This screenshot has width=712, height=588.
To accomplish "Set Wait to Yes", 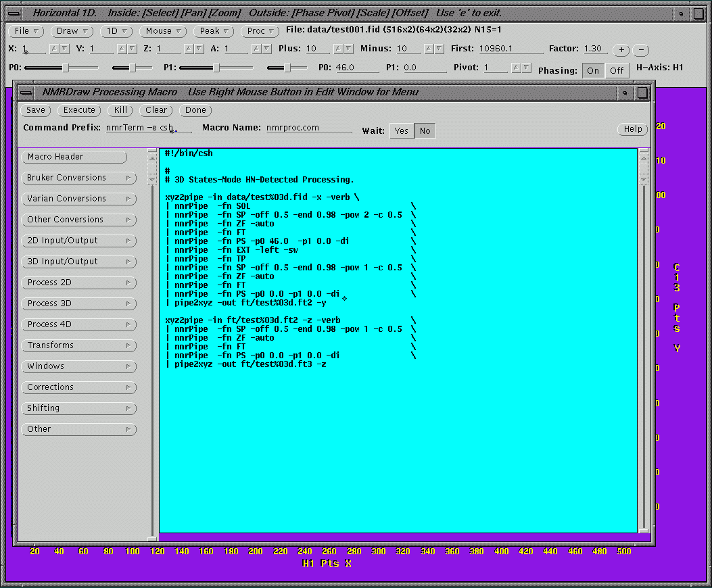I will click(x=402, y=130).
